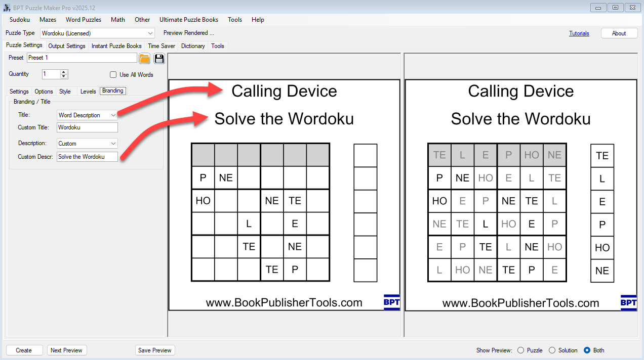The width and height of the screenshot is (644, 360).
Task: Open the Word Puzzles menu
Action: [x=84, y=20]
